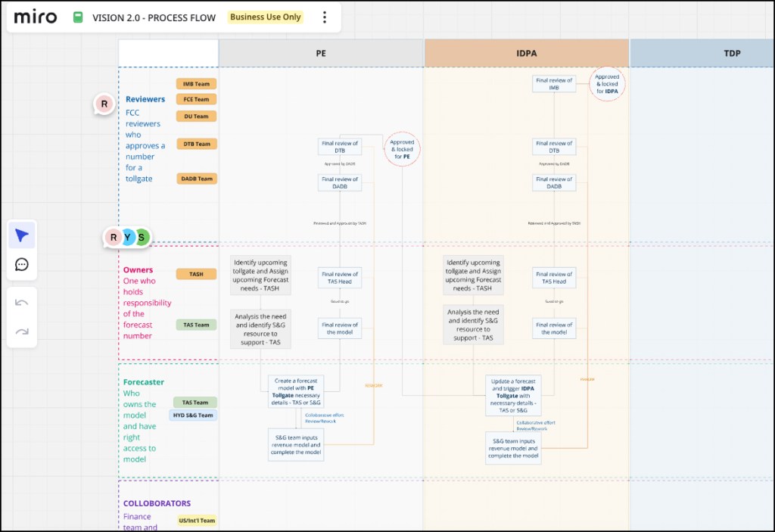Image resolution: width=775 pixels, height=532 pixels.
Task: Click the redo arrow
Action: pos(22,331)
